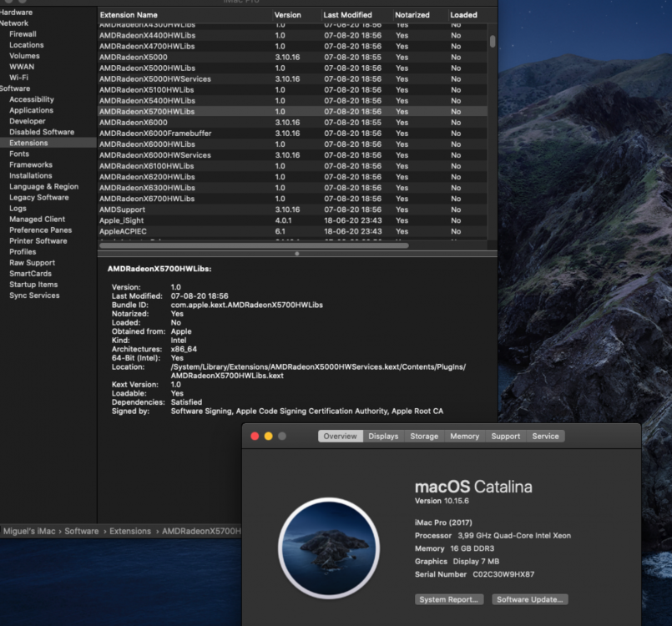Click the Software Update button
Viewport: 672px width, 626px height.
point(530,599)
